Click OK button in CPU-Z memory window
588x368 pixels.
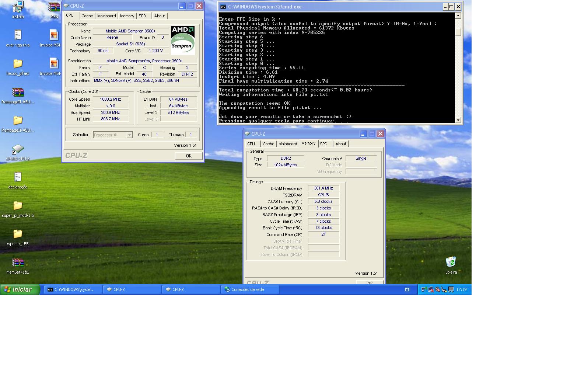[370, 282]
